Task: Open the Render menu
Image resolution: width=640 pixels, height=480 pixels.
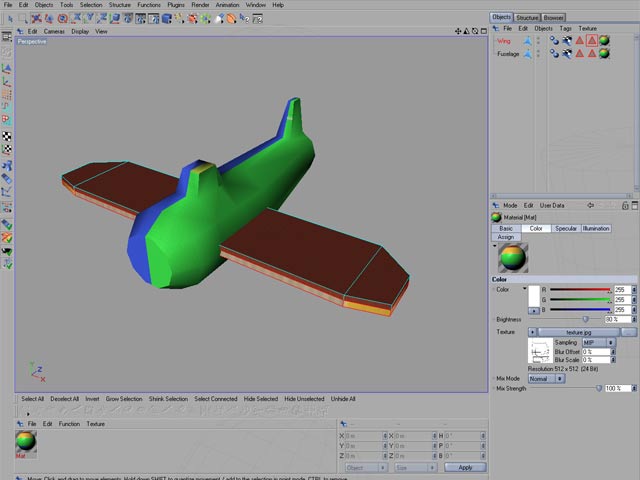Action: [200, 5]
